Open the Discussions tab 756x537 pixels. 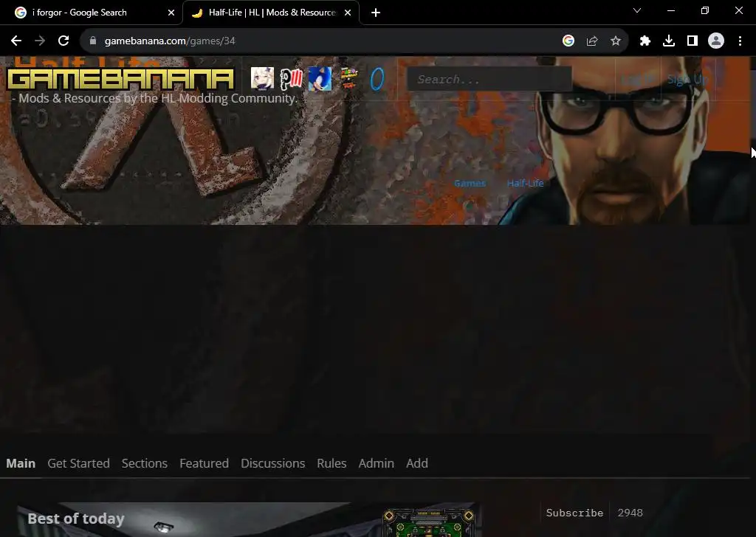273,463
